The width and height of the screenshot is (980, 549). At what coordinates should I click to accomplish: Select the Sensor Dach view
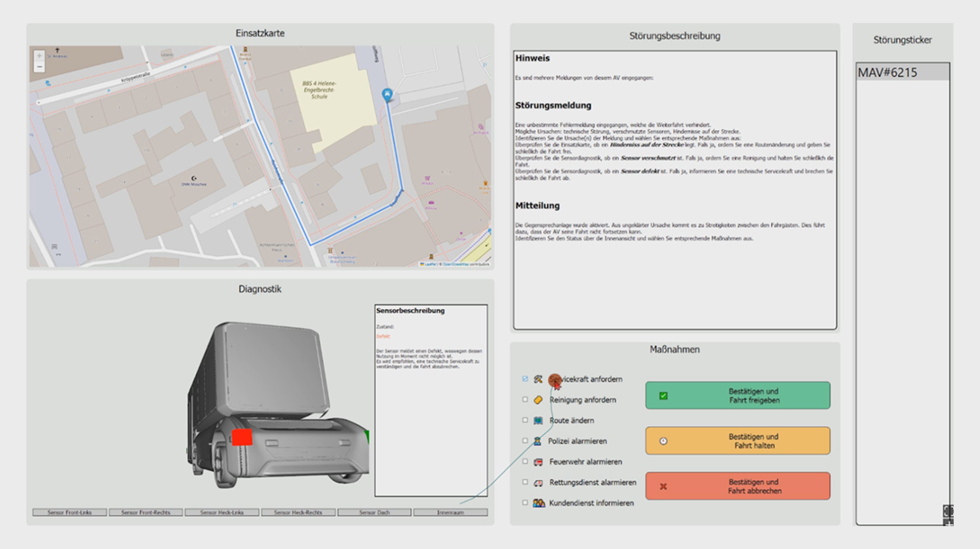374,512
